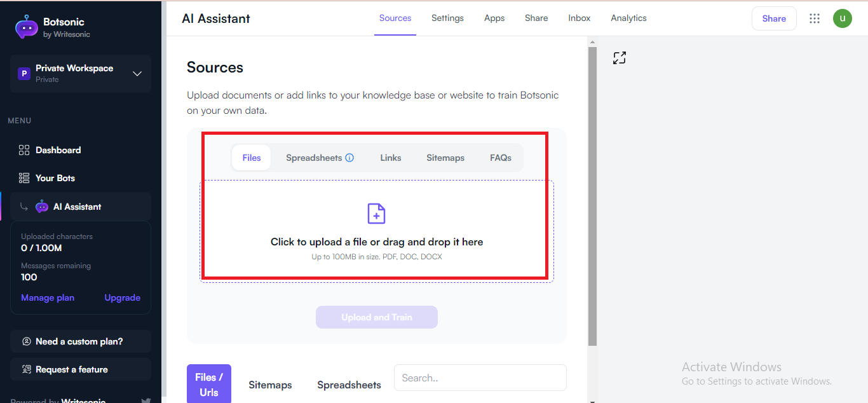Select the FAQs source tab
The width and height of the screenshot is (868, 403).
501,158
